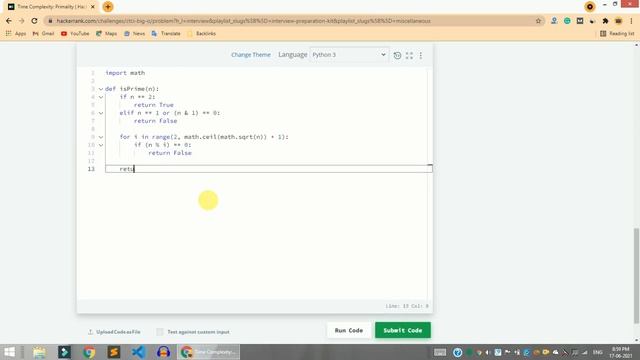640x360 pixels.
Task: Open Sublime Text from the taskbar
Action: [x=114, y=352]
